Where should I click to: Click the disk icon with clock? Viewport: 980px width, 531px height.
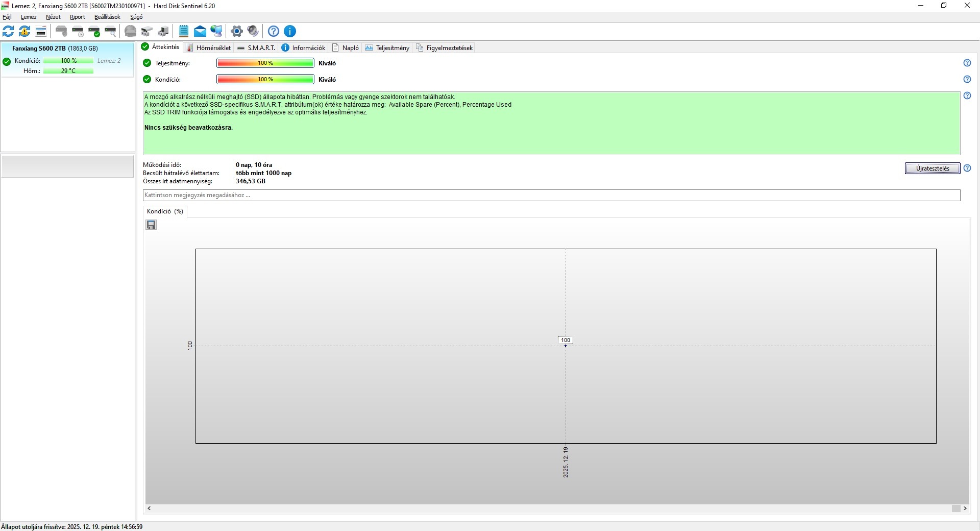coord(78,31)
